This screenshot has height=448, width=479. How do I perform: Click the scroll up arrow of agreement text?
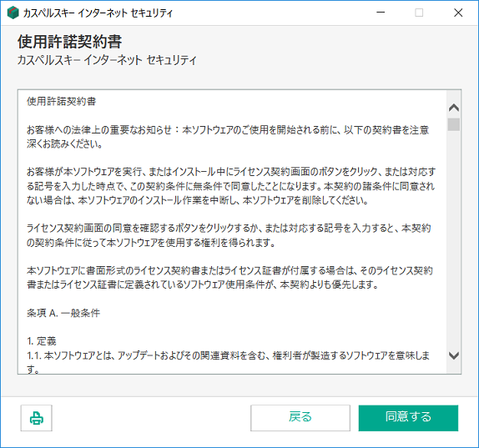click(x=454, y=108)
